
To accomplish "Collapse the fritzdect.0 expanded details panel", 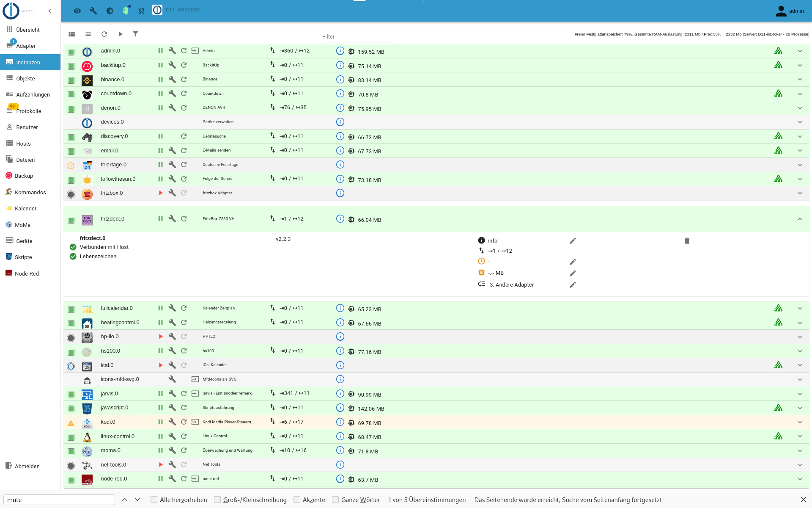I will point(800,219).
